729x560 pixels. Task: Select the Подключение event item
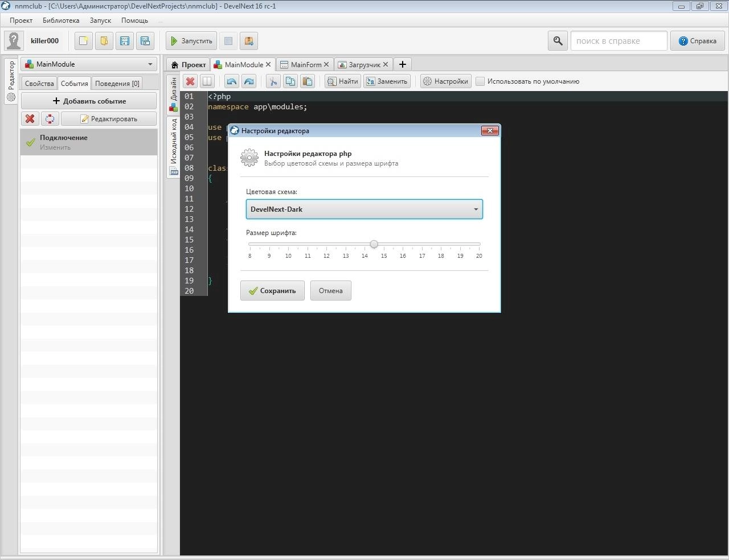tap(89, 142)
